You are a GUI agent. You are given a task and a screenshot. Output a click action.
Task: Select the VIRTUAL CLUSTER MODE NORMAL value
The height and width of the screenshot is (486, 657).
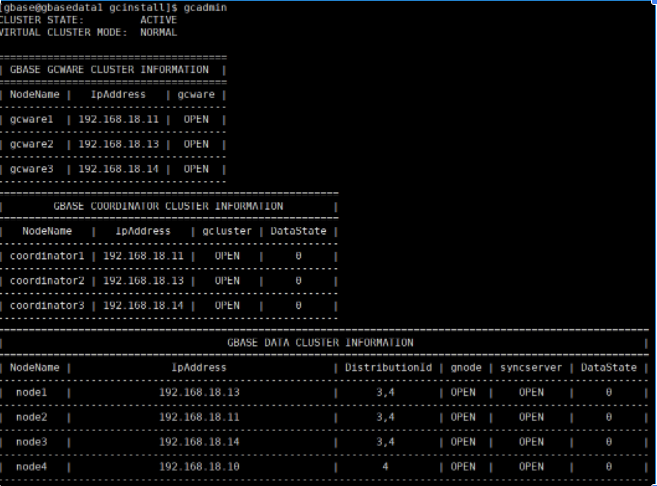pyautogui.click(x=158, y=32)
